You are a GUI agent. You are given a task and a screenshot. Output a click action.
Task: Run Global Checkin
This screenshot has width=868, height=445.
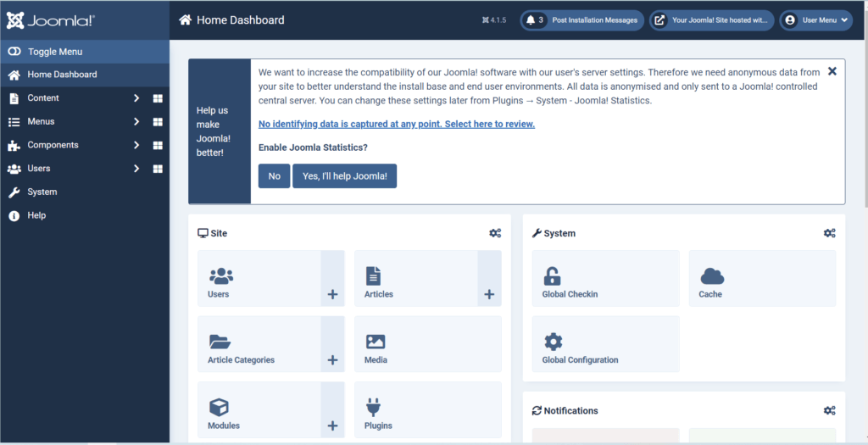[605, 278]
